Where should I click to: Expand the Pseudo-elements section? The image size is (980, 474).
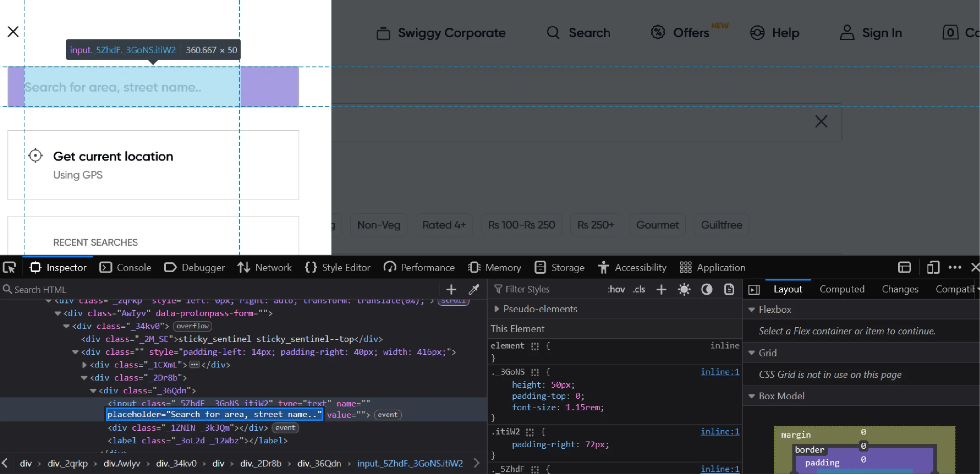pyautogui.click(x=497, y=309)
